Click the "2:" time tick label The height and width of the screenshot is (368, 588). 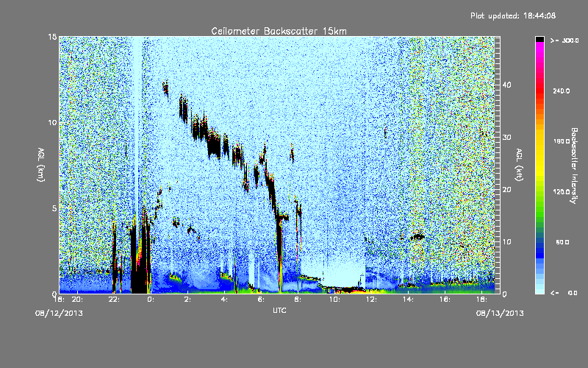coord(188,300)
